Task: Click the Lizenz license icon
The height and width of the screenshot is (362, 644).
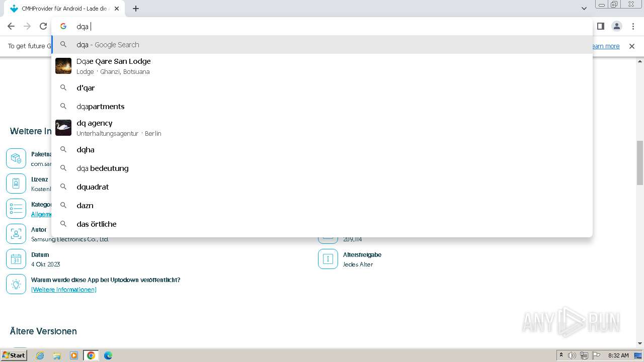Action: [16, 184]
